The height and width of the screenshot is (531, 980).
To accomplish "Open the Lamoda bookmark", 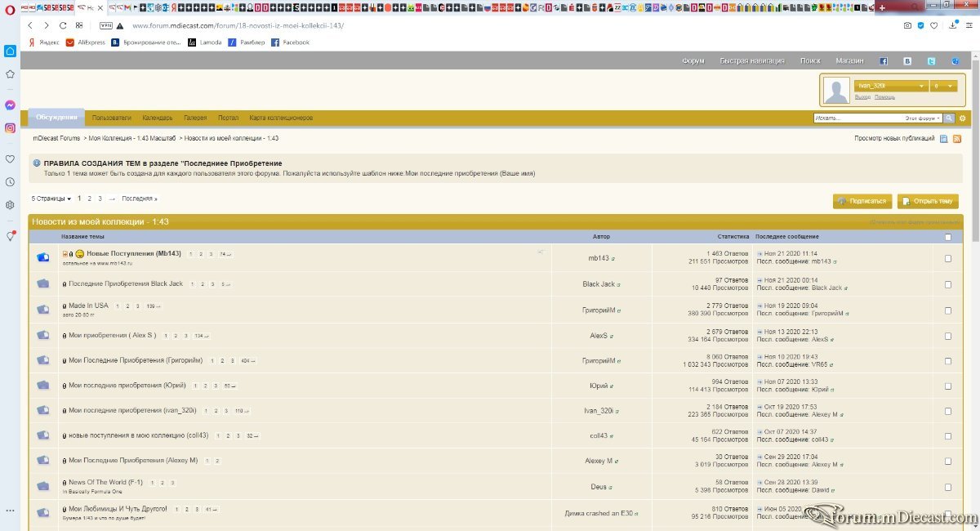I will click(x=205, y=42).
